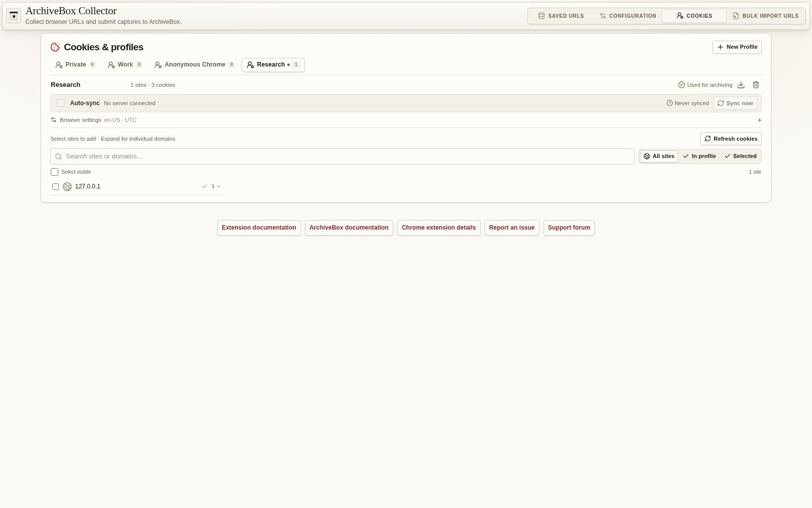Viewport: 812px width, 508px height.
Task: Select the Work profile tab
Action: 125,65
